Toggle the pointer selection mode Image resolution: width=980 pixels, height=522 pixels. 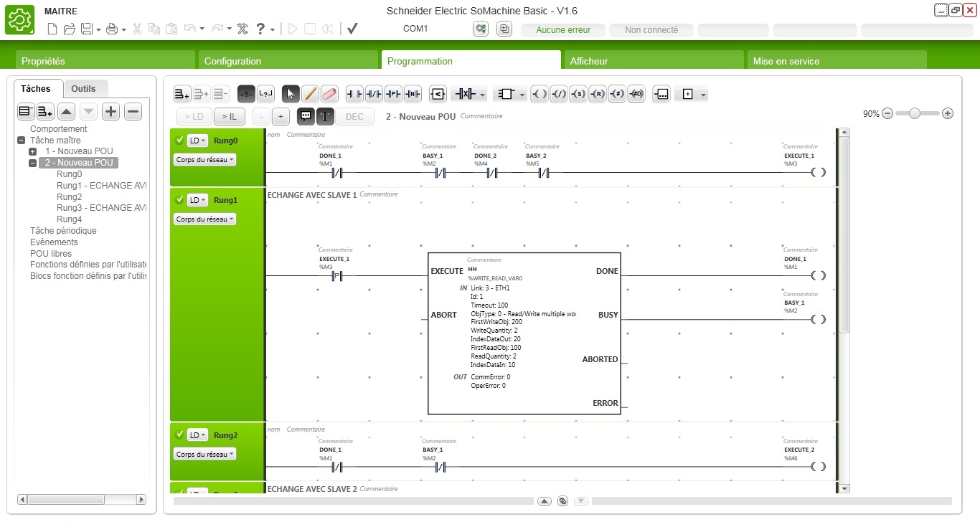pyautogui.click(x=291, y=94)
